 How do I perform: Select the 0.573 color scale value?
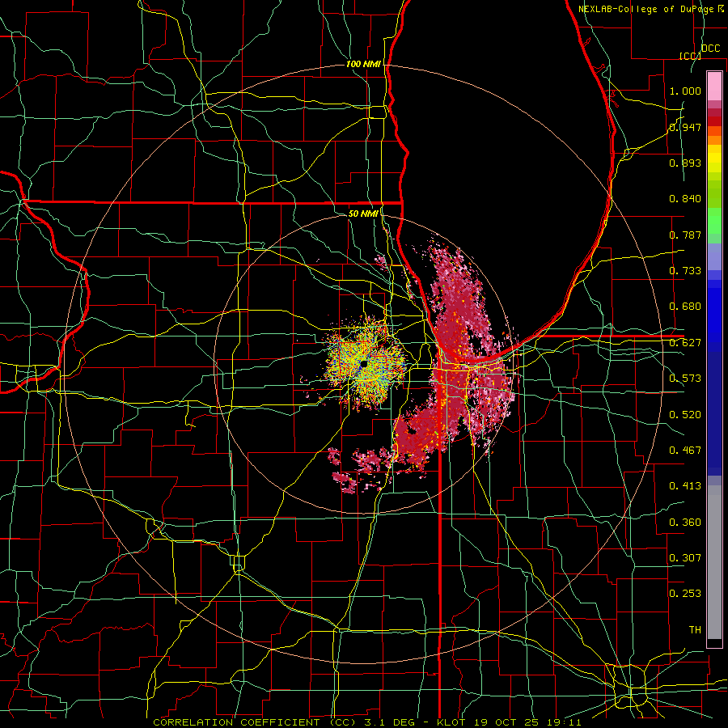pyautogui.click(x=685, y=379)
